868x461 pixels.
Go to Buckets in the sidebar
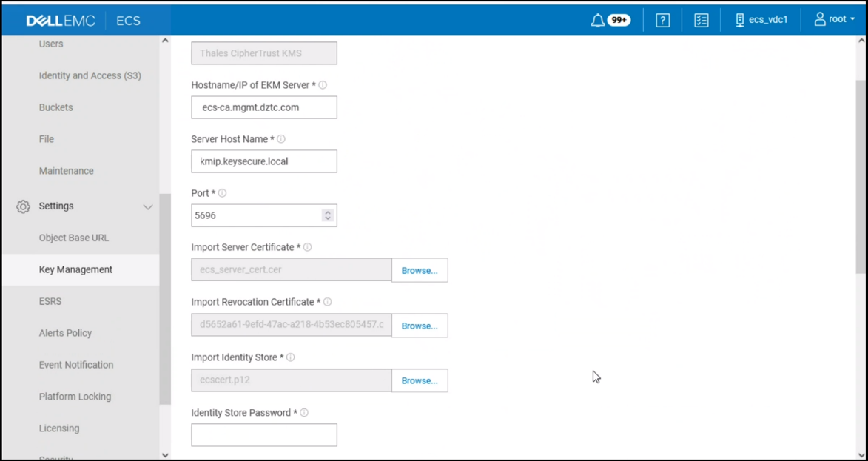[56, 107]
